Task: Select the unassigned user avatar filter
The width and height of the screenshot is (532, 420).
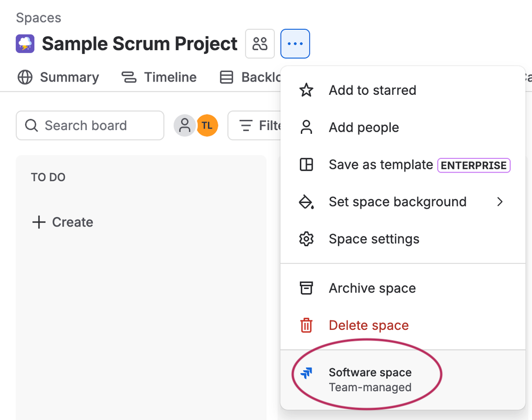Action: [185, 126]
